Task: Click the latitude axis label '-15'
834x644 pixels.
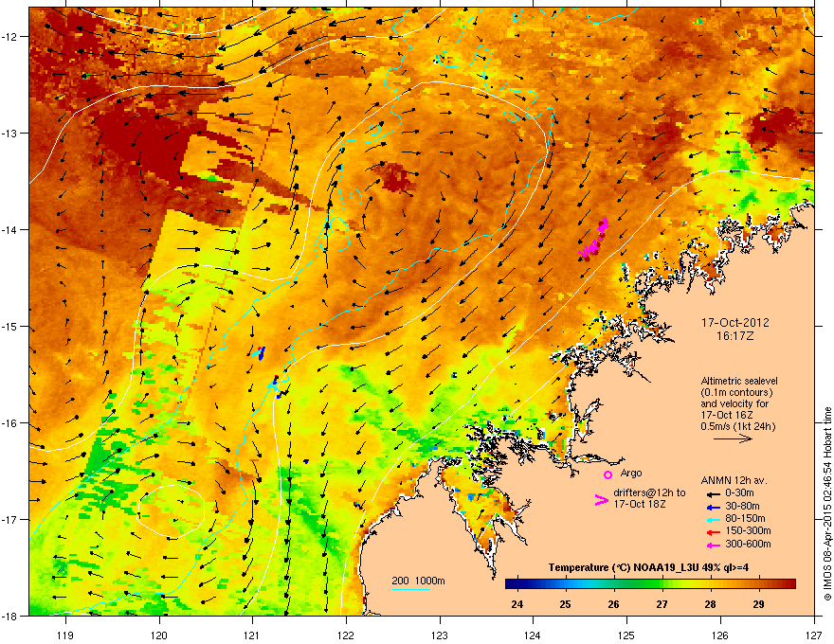Action: tap(9, 326)
